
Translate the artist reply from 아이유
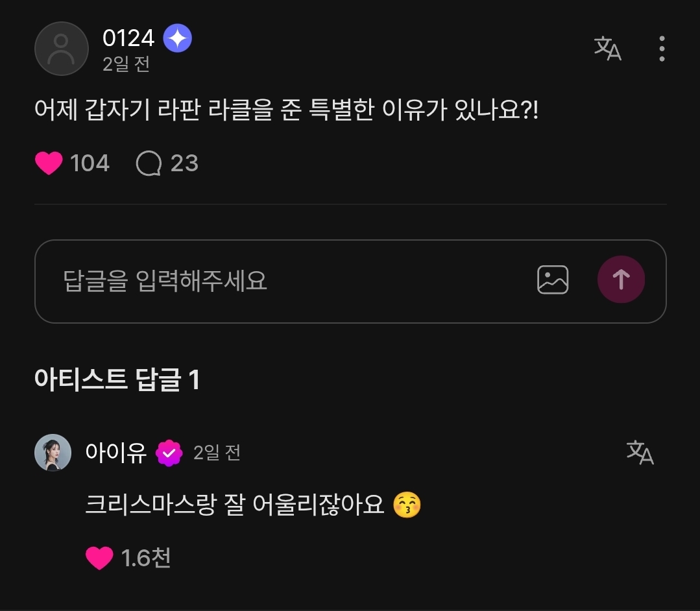point(640,452)
